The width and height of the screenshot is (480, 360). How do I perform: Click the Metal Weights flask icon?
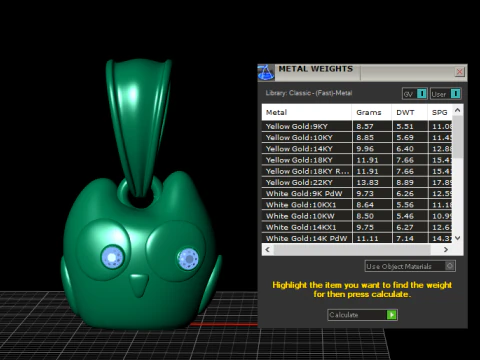pos(266,72)
